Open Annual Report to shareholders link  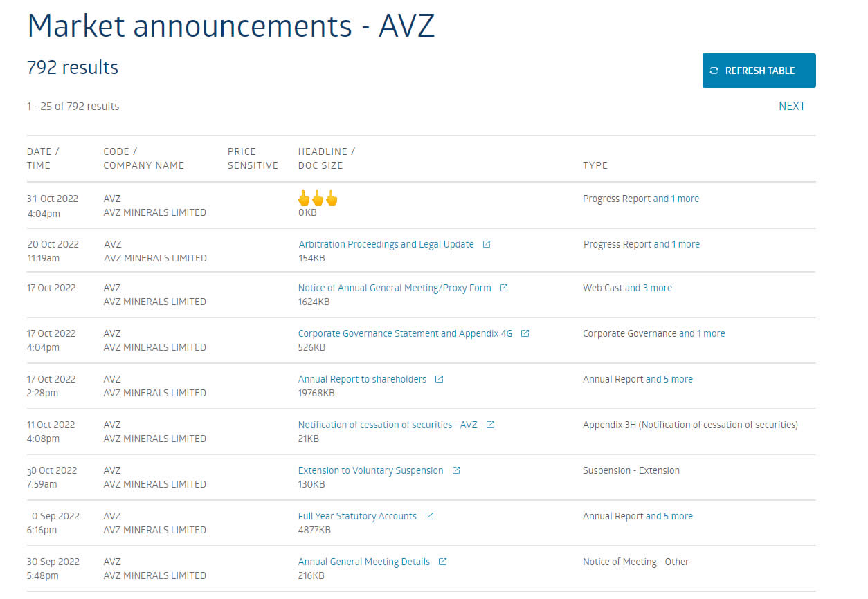click(362, 379)
